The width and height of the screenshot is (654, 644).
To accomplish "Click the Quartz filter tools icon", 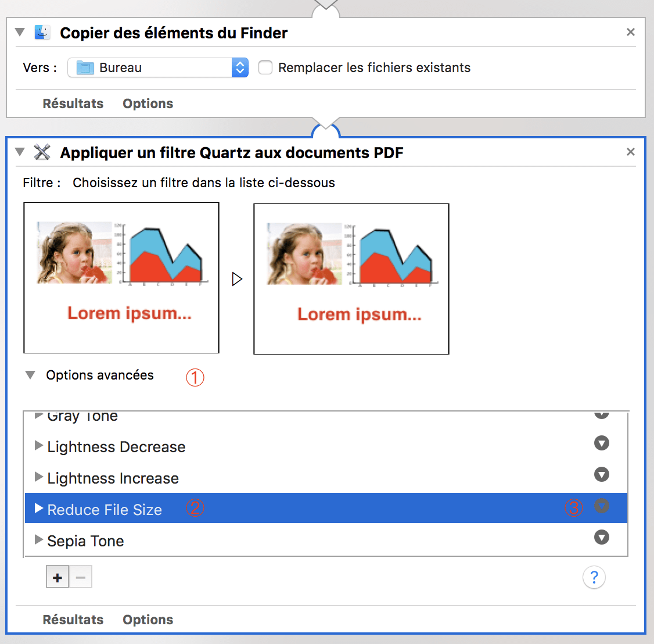I will coord(42,152).
